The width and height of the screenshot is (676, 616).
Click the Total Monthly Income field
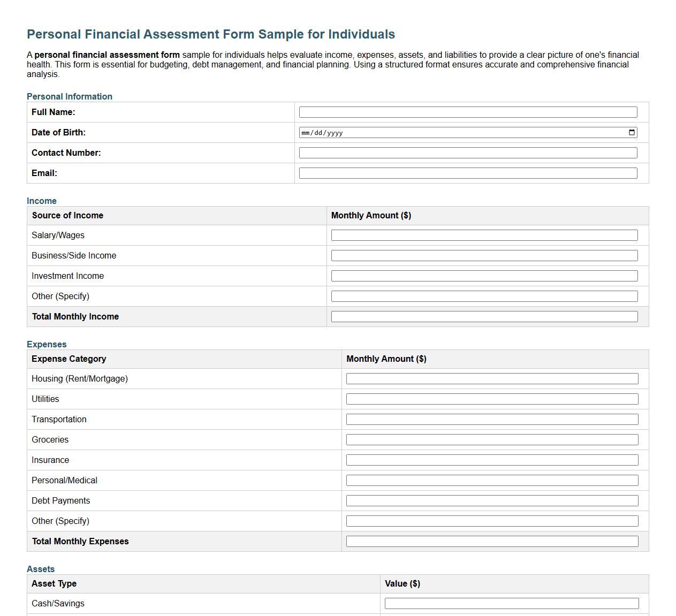484,316
